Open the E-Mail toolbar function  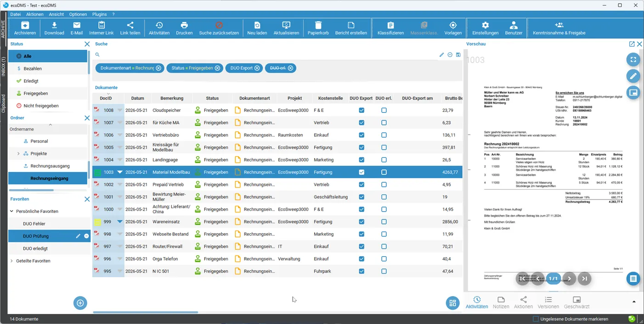point(77,28)
